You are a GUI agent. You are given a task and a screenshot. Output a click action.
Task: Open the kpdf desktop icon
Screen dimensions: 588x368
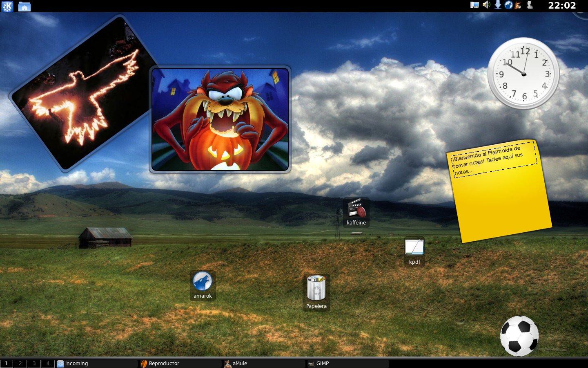[414, 251]
